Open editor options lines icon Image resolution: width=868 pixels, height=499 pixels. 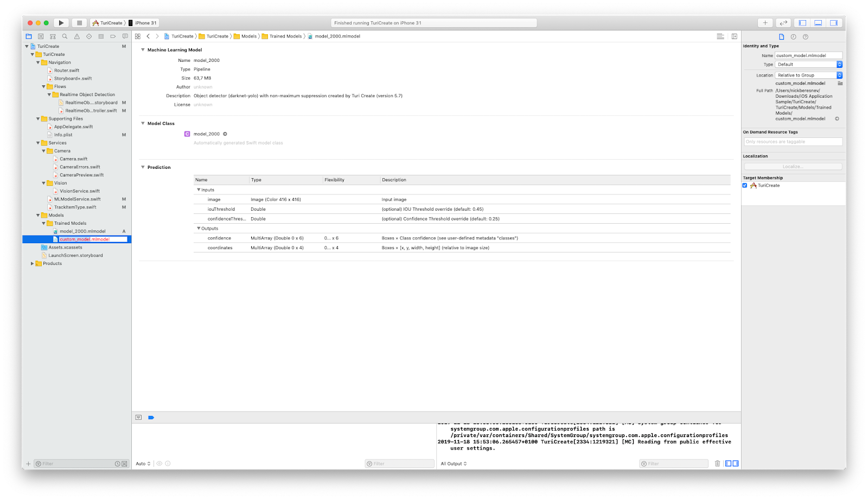pyautogui.click(x=720, y=36)
